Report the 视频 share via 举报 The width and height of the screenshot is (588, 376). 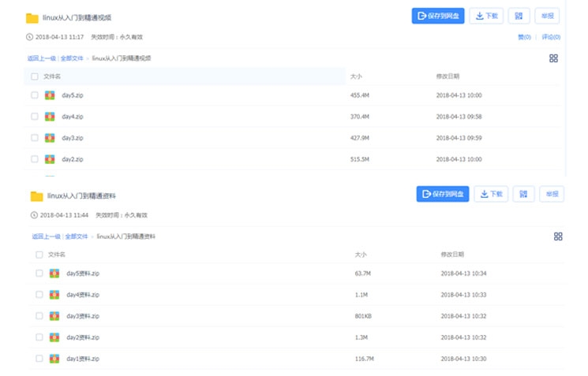pos(547,16)
